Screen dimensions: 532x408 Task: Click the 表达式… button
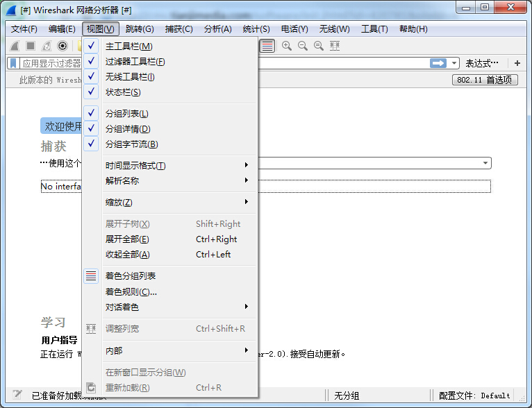pyautogui.click(x=482, y=63)
